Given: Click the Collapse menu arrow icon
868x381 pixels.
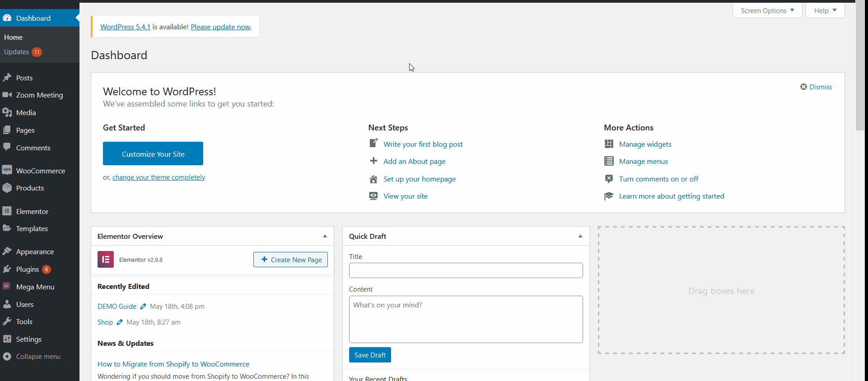Looking at the screenshot, I should (x=7, y=356).
